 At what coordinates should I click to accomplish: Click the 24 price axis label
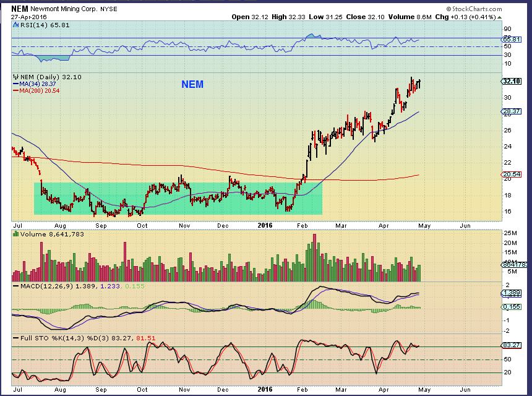point(508,147)
